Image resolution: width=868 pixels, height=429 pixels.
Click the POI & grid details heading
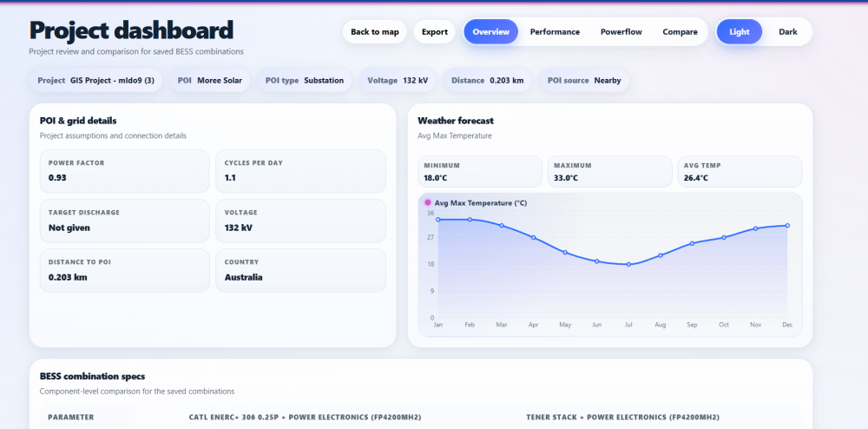click(x=78, y=121)
